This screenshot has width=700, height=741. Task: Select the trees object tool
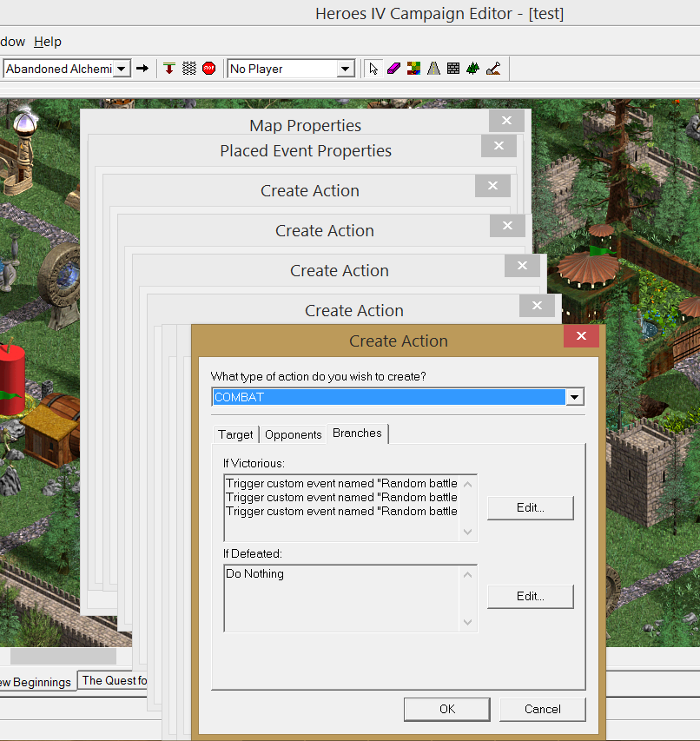472,69
